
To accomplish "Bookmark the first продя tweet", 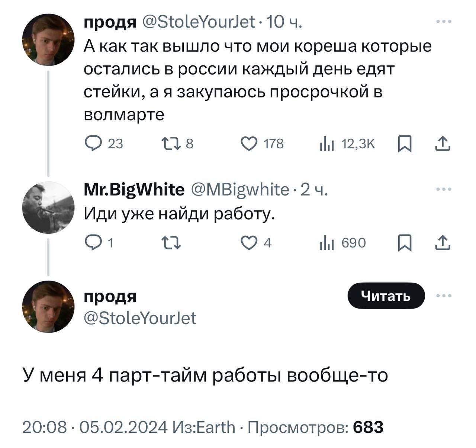I will pyautogui.click(x=405, y=144).
